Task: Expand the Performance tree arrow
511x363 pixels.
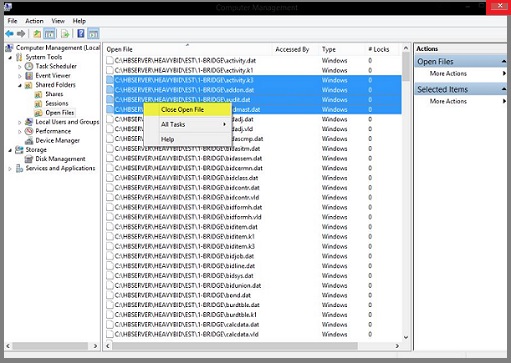Action: pyautogui.click(x=20, y=132)
